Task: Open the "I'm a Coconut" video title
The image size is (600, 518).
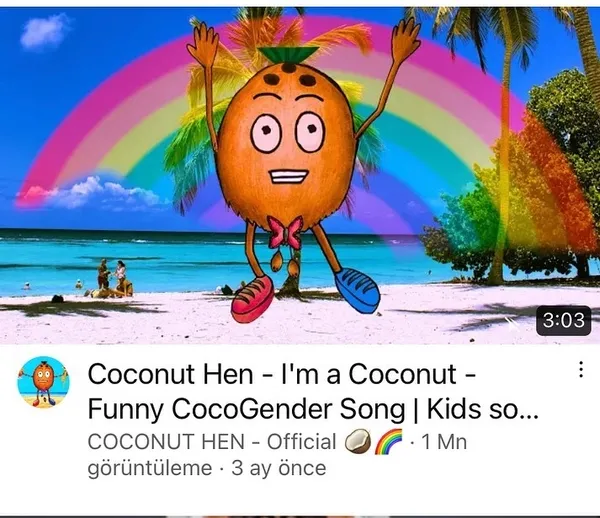Action: tap(313, 391)
